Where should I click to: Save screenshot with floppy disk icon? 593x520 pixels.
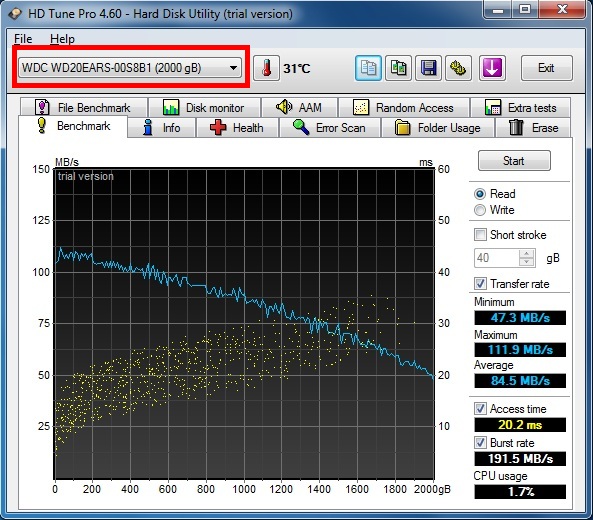pyautogui.click(x=428, y=68)
